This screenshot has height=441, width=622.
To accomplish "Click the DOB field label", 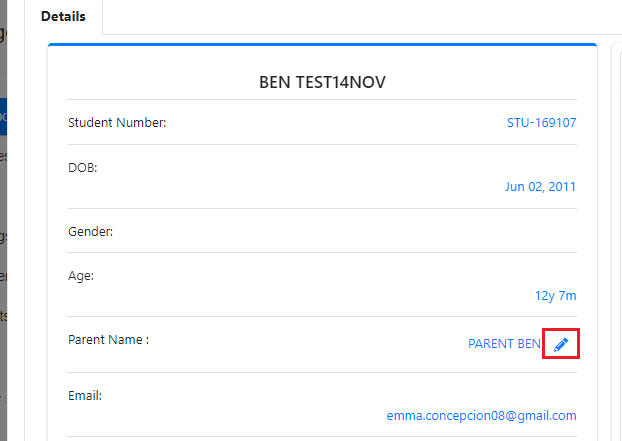I will click(x=83, y=168).
